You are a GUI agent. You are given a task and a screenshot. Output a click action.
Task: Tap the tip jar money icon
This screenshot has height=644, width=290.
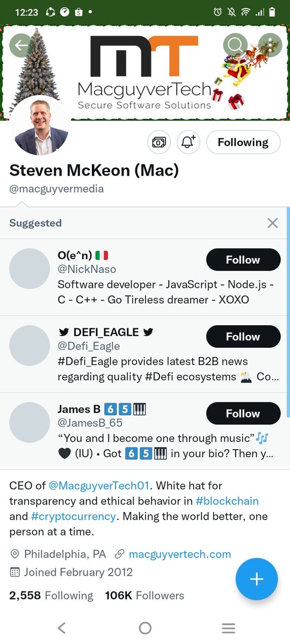click(159, 142)
